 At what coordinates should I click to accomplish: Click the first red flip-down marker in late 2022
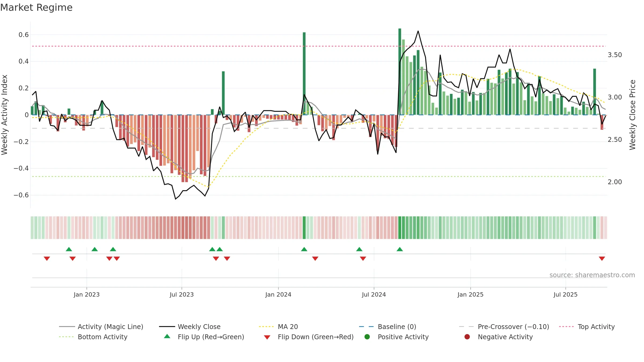point(47,258)
